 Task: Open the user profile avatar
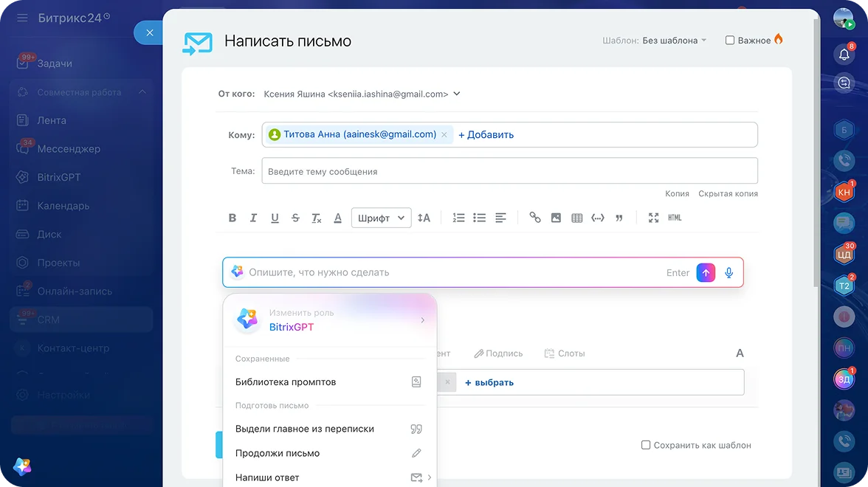point(844,18)
